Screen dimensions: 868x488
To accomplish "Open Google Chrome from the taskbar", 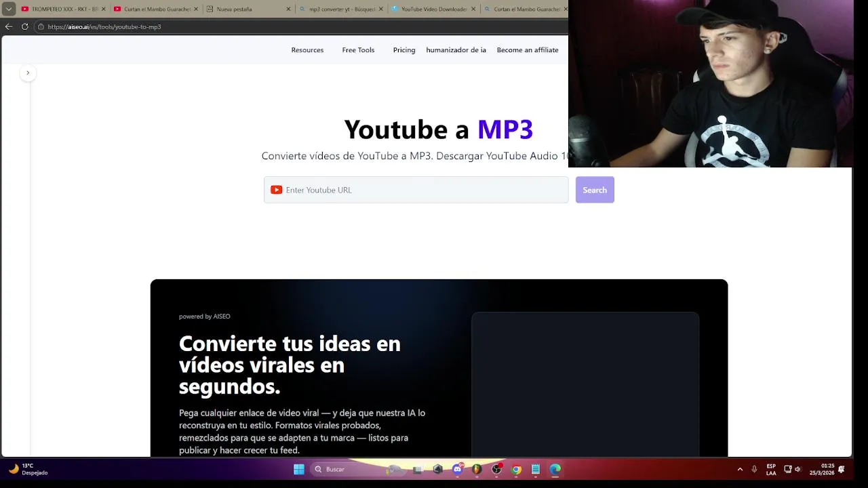I will 516,469.
